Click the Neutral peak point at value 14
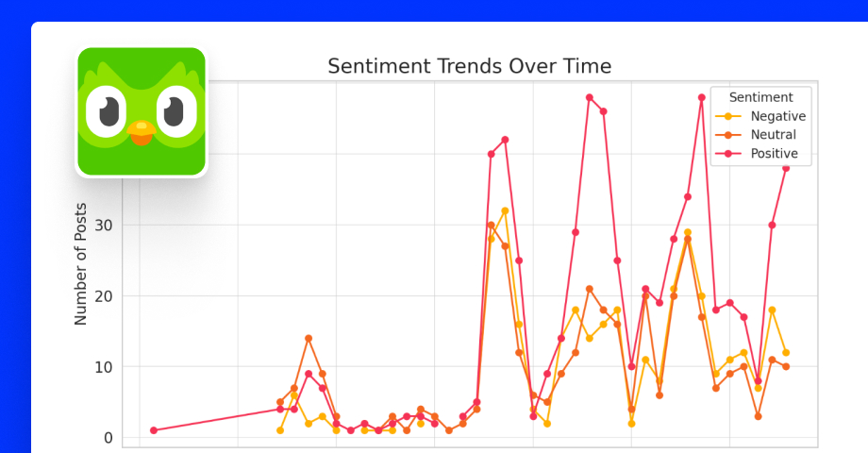The image size is (868, 453). 309,339
